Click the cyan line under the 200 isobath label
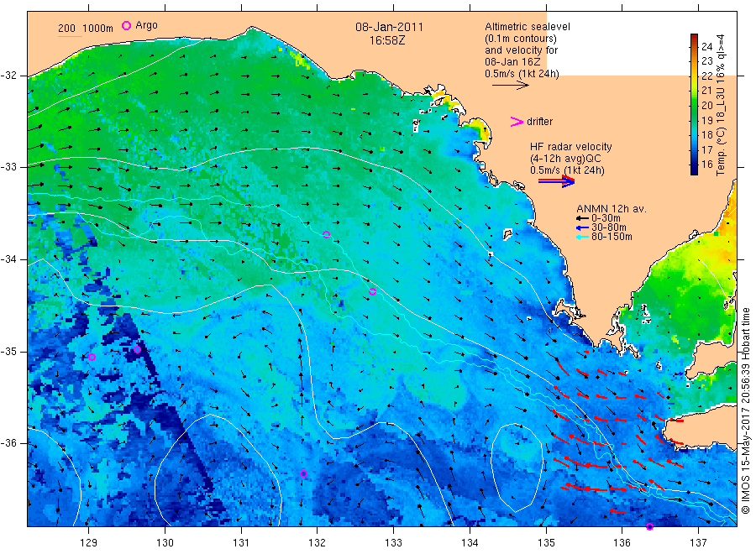The width and height of the screenshot is (756, 554). (70, 36)
